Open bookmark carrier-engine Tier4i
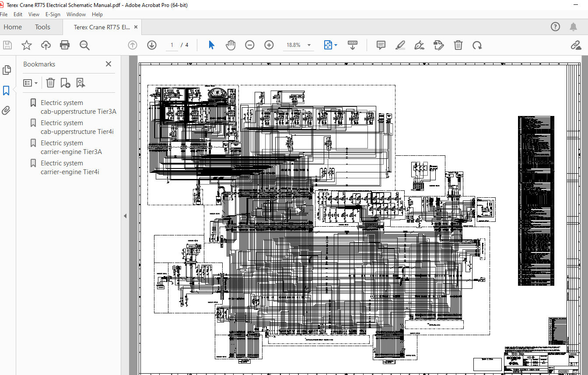Viewport: 588px width, 375px height. (70, 168)
